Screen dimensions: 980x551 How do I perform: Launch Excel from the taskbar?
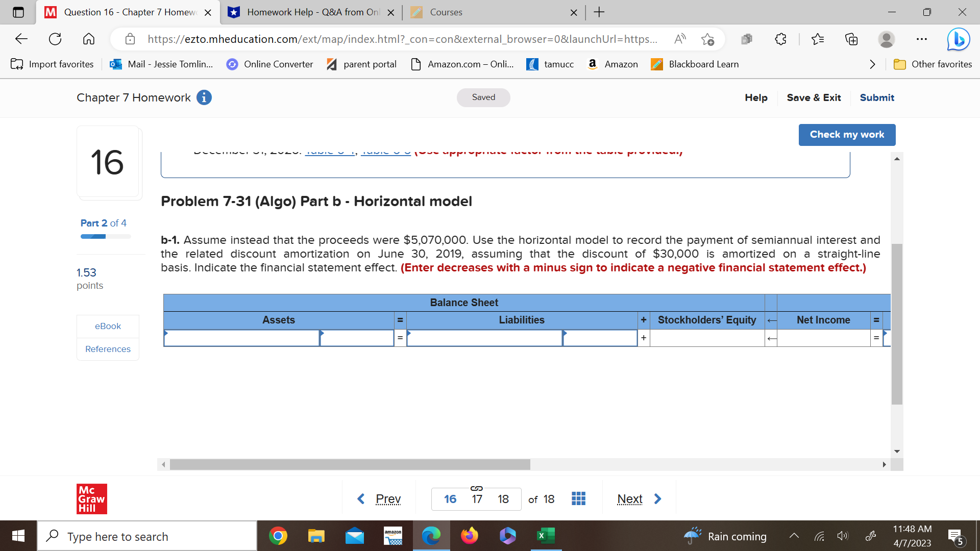pyautogui.click(x=545, y=536)
